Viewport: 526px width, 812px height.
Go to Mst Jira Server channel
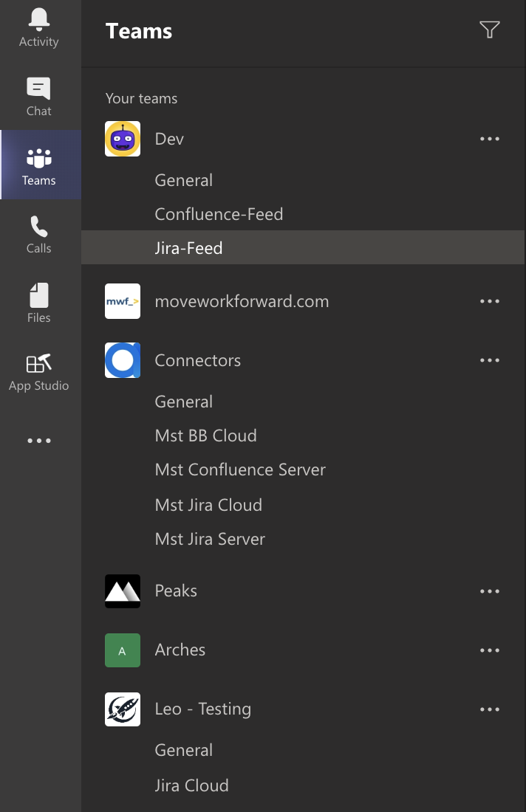(x=210, y=539)
